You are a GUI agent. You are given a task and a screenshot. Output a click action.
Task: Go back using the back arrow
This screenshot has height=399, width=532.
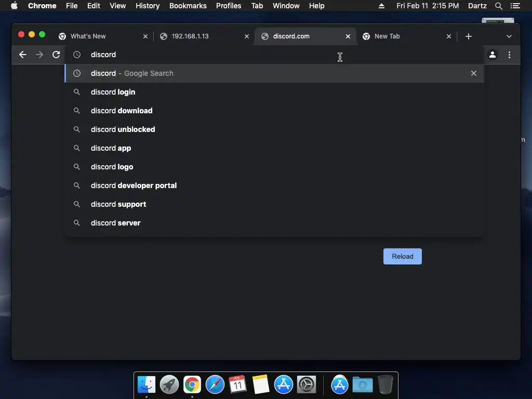coord(23,55)
